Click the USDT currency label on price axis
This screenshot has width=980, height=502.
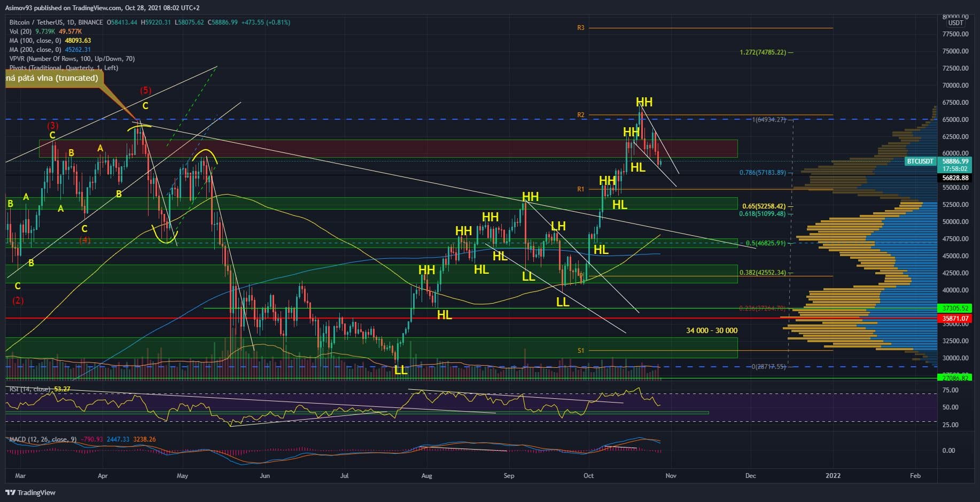(955, 23)
